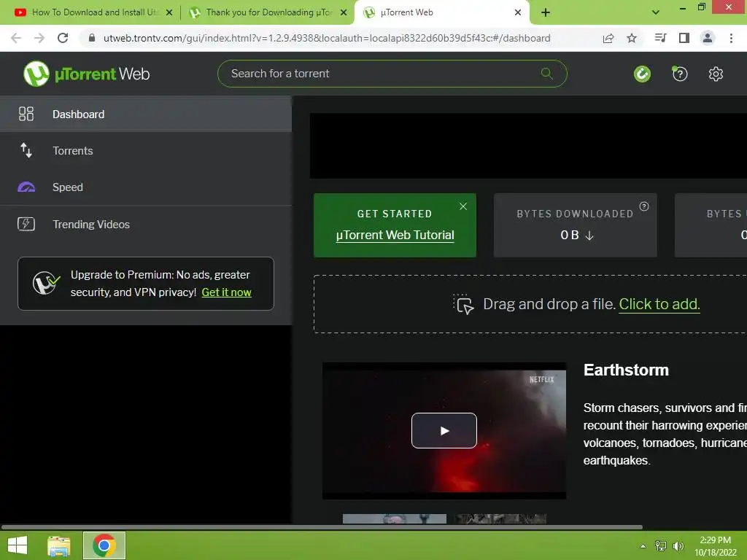Select Speed in the sidebar
This screenshot has width=747, height=560.
[146, 187]
